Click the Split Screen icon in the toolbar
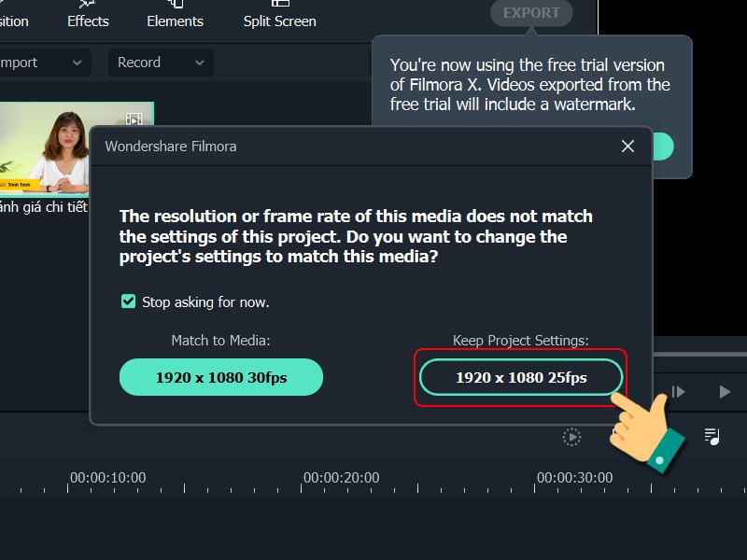Image resolution: width=747 pixels, height=560 pixels. point(278,4)
